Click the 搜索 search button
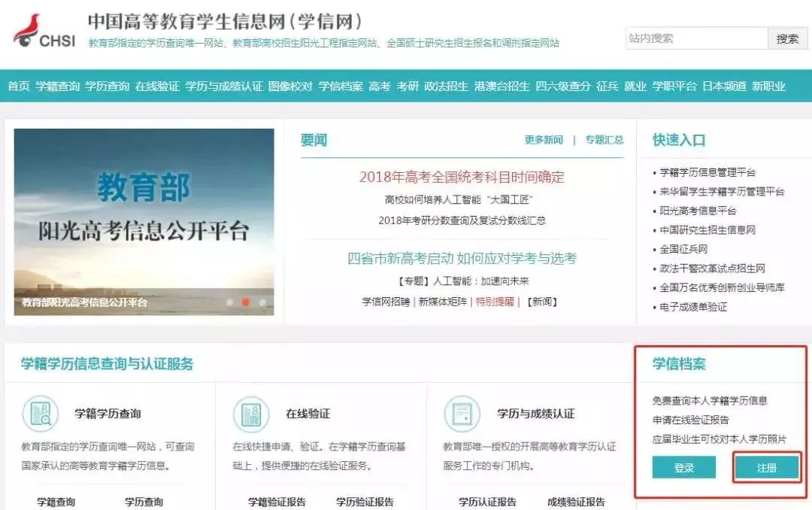 tap(787, 38)
